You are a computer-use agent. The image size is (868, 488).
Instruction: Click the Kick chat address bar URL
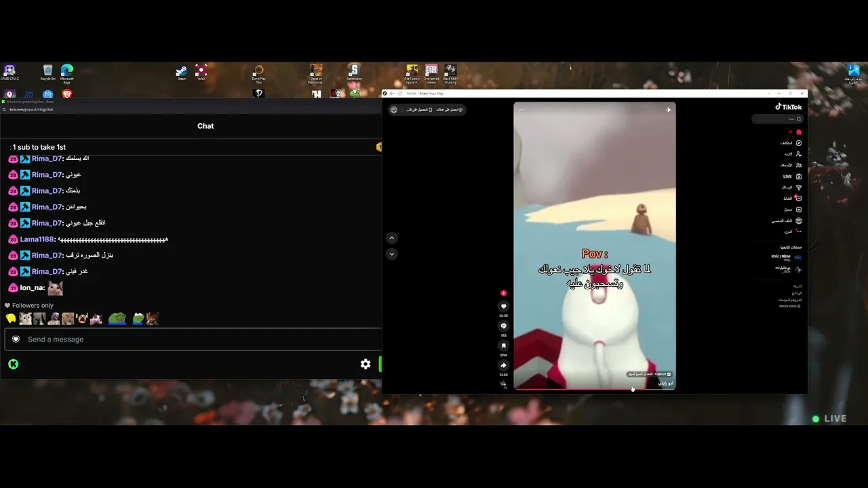tap(30, 109)
